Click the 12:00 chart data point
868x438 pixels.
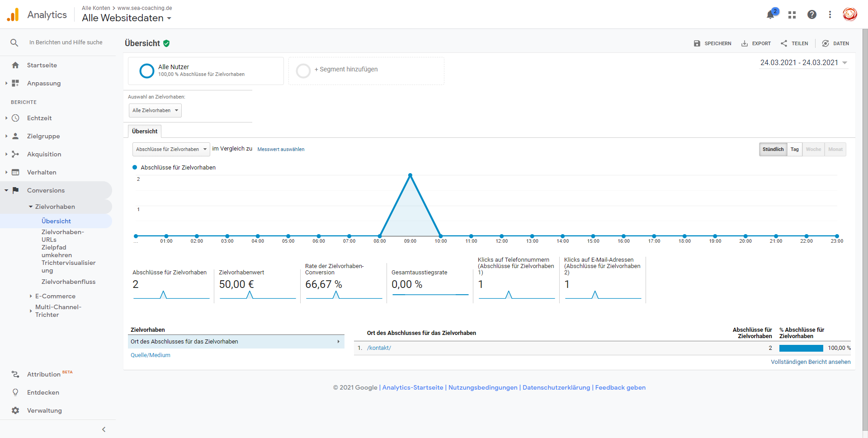(501, 236)
